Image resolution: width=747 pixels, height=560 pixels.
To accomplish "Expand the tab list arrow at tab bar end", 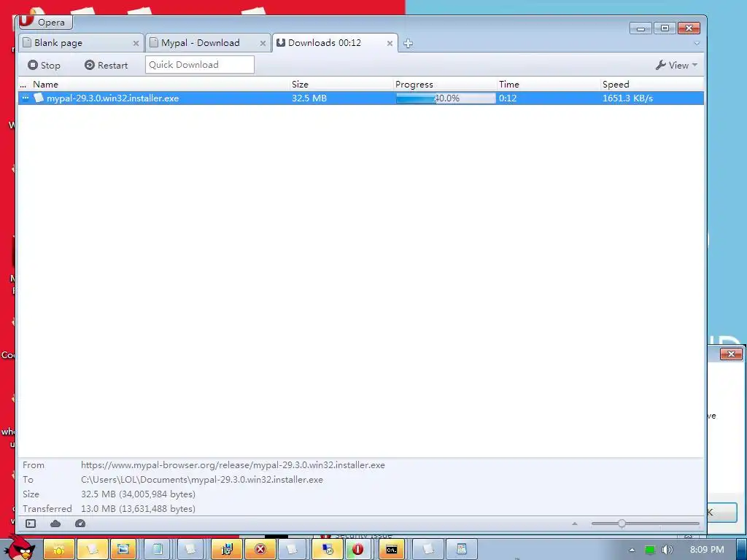I will [697, 43].
